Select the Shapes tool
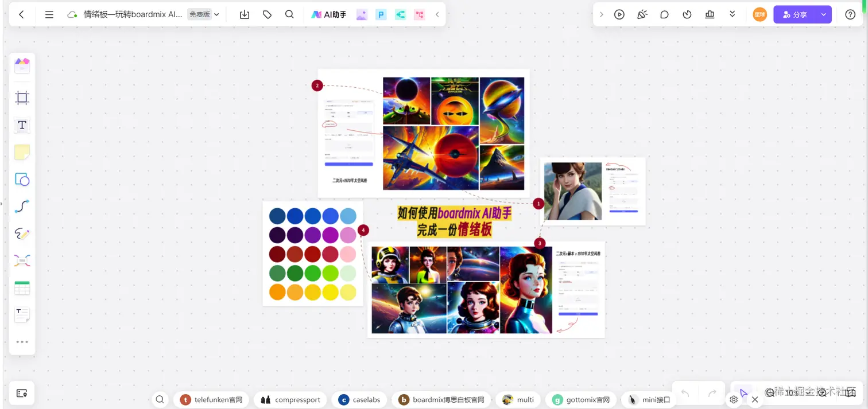 [x=22, y=180]
